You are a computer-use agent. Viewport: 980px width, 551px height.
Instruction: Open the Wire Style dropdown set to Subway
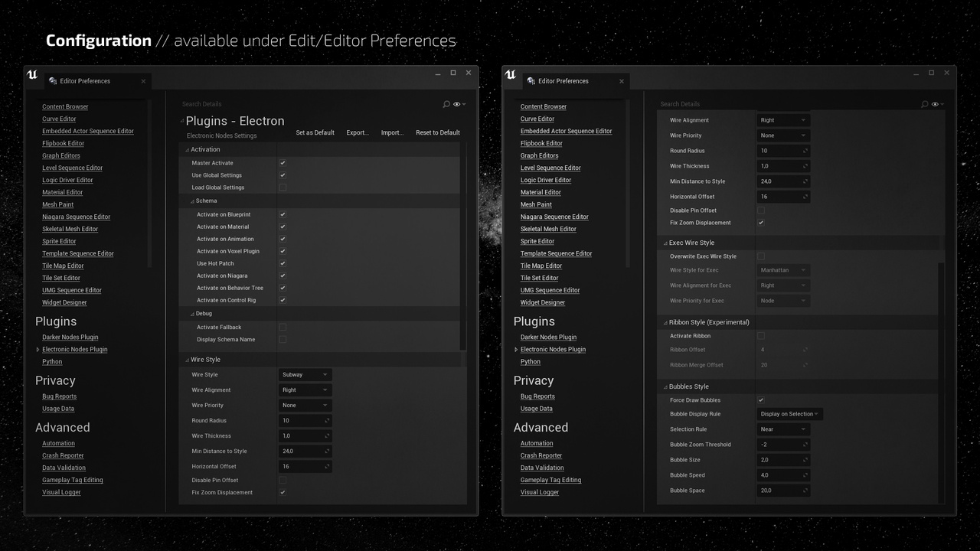click(305, 375)
